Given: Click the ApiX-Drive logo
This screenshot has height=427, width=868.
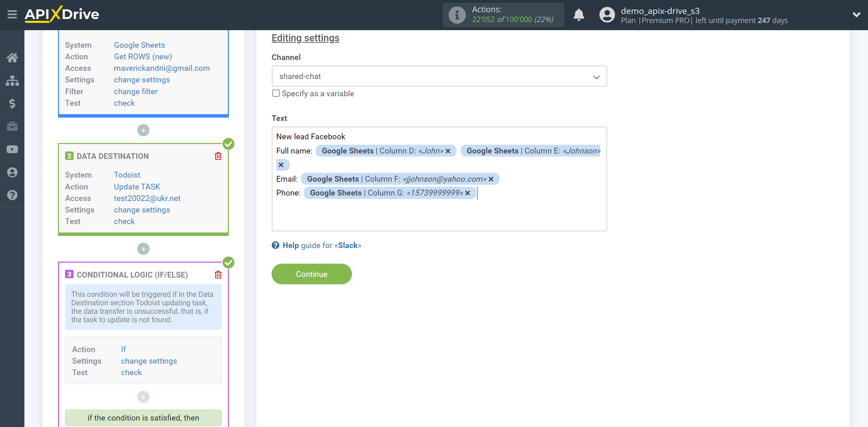Looking at the screenshot, I should point(62,14).
